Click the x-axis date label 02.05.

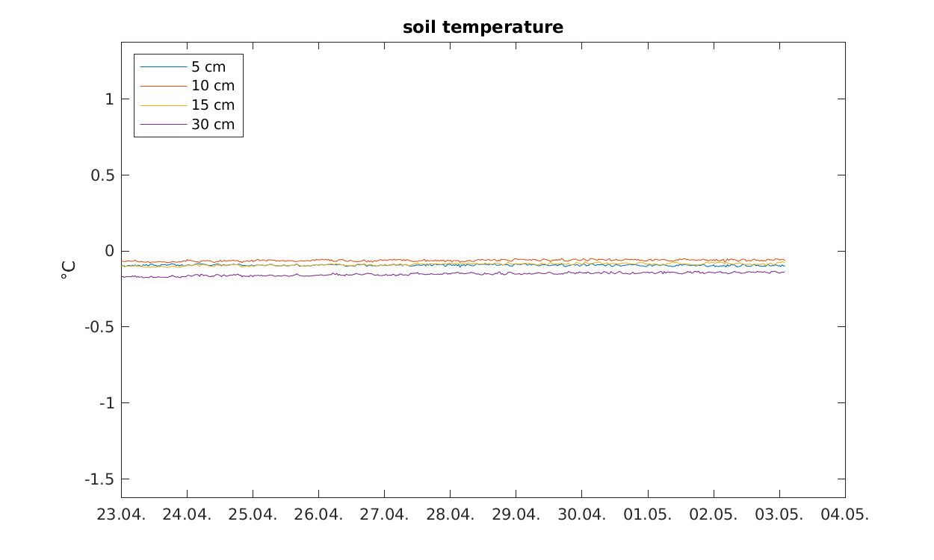[x=713, y=515]
